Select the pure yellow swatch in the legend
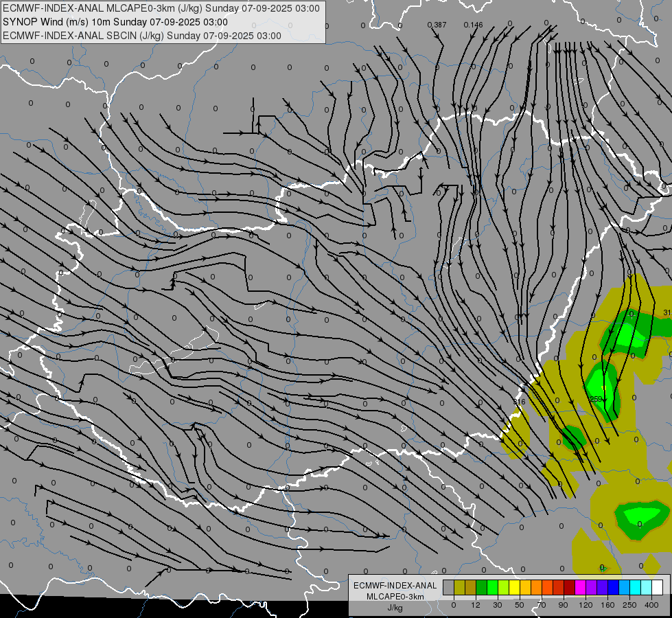672x618 pixels. coord(514,587)
